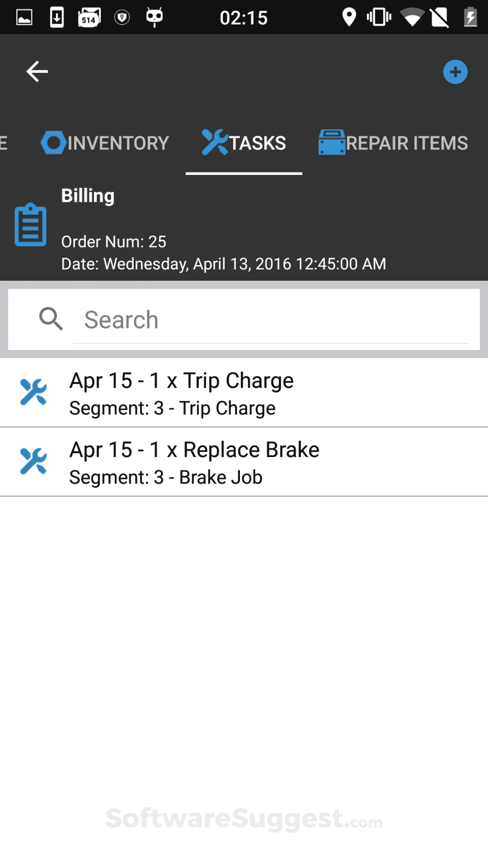Select the TASKS tab label
This screenshot has width=488, height=868.
coord(257,143)
